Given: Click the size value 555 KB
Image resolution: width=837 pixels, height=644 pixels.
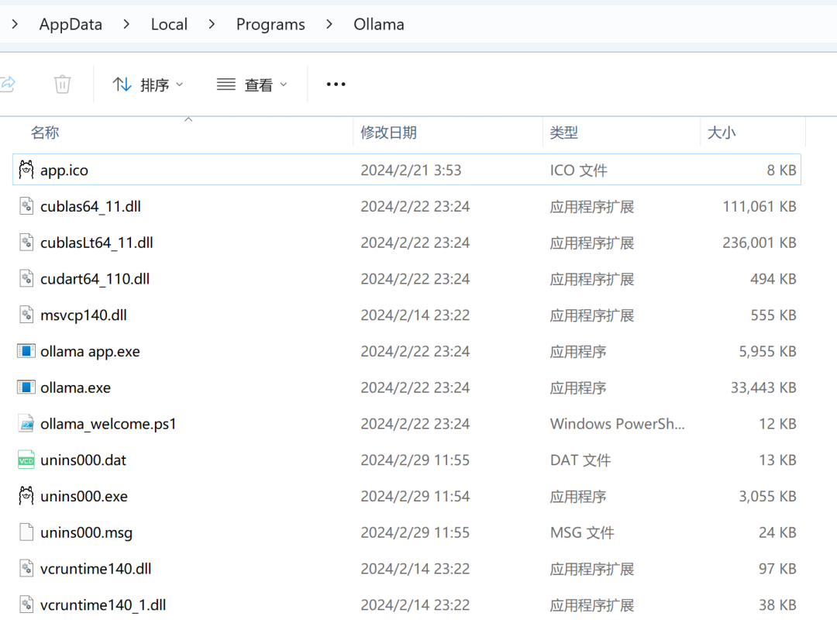Looking at the screenshot, I should point(773,315).
